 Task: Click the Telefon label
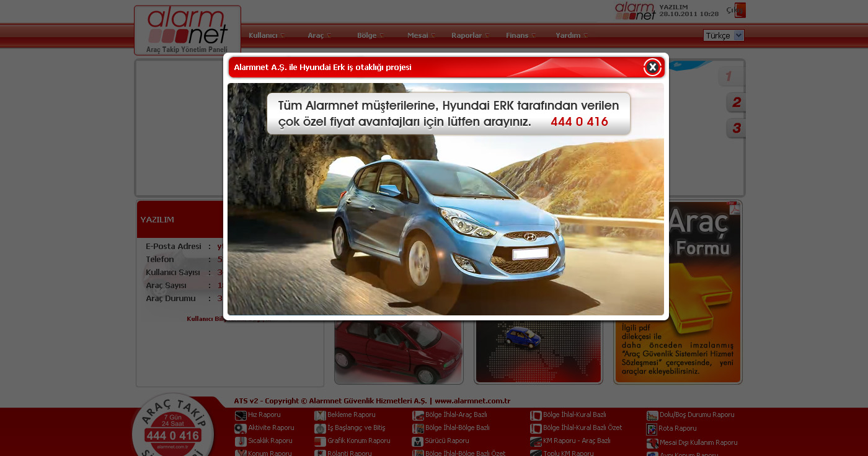(160, 259)
